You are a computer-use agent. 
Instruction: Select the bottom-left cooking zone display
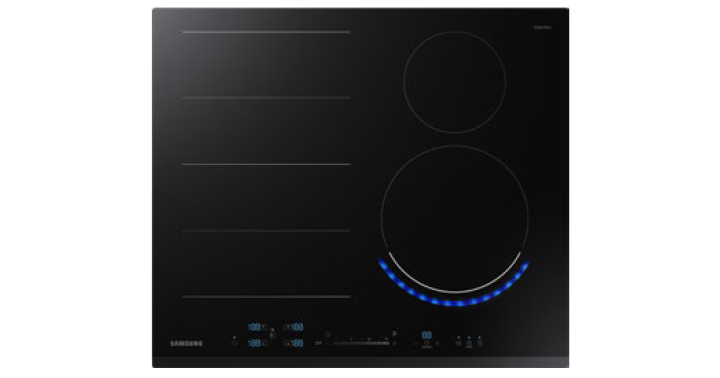coord(254,343)
